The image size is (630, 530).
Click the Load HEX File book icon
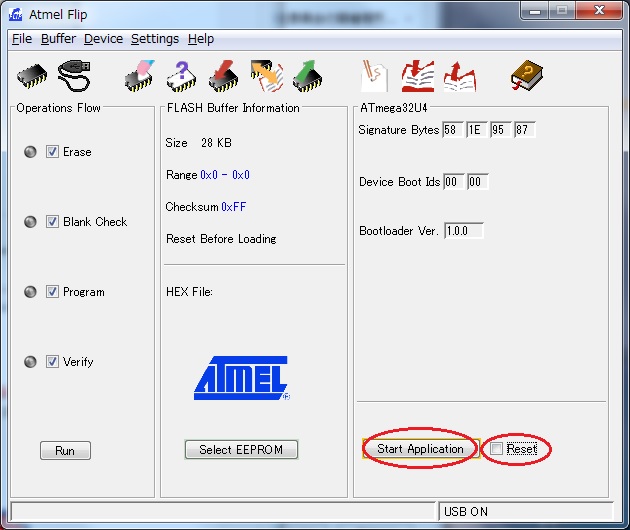[x=417, y=76]
